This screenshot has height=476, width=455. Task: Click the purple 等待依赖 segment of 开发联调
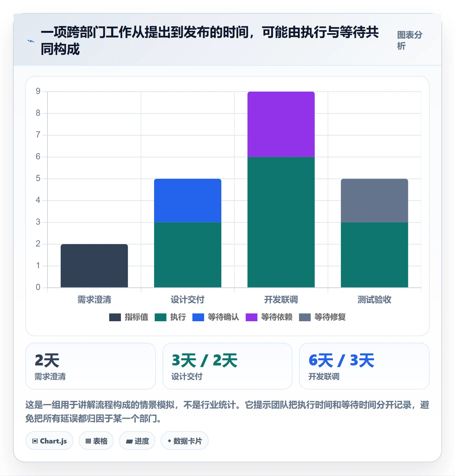click(281, 124)
